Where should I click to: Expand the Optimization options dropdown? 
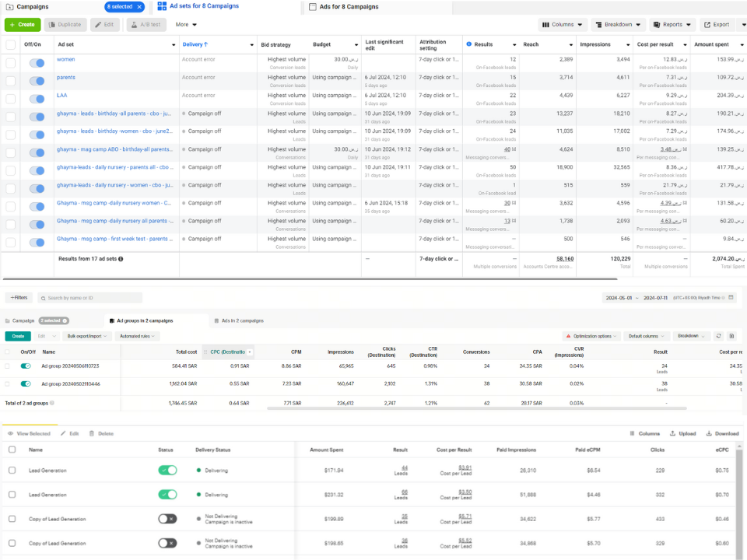(591, 336)
